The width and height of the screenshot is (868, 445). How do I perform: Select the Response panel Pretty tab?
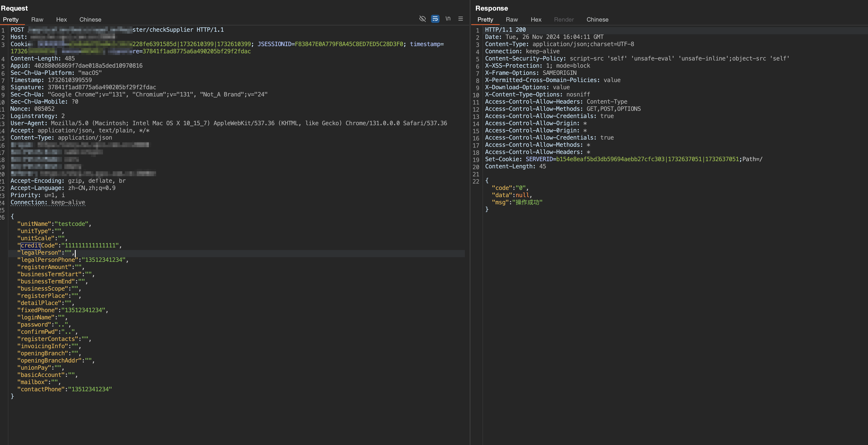(x=485, y=19)
